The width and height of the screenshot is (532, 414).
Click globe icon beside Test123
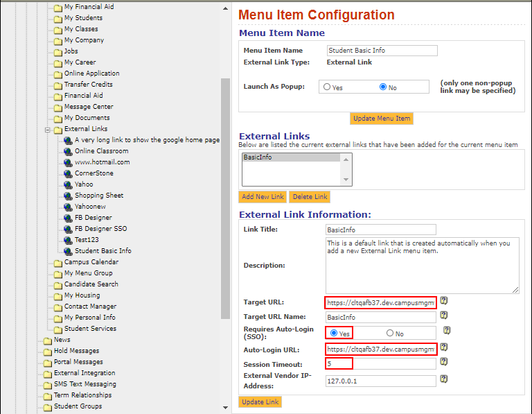(x=68, y=241)
